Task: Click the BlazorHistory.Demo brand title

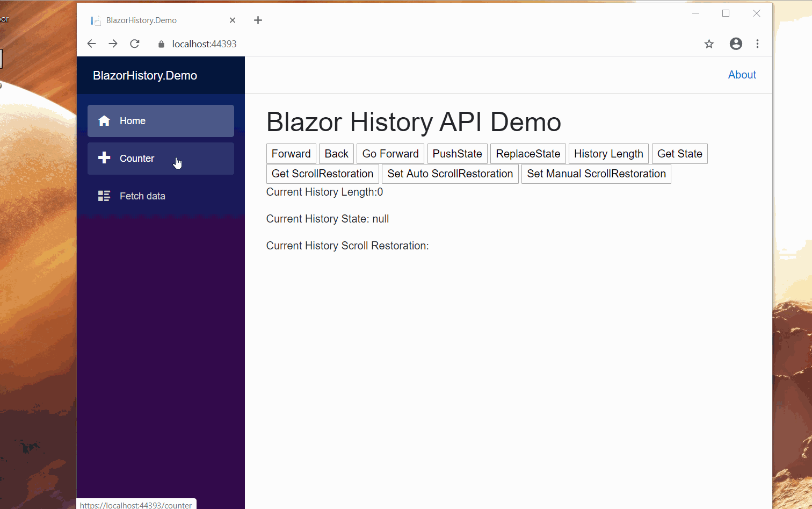Action: pos(145,75)
